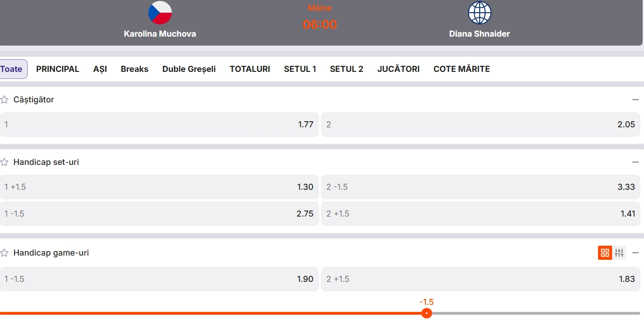Image resolution: width=644 pixels, height=319 pixels.
Task: Go to the Breaks tab
Action: (135, 69)
